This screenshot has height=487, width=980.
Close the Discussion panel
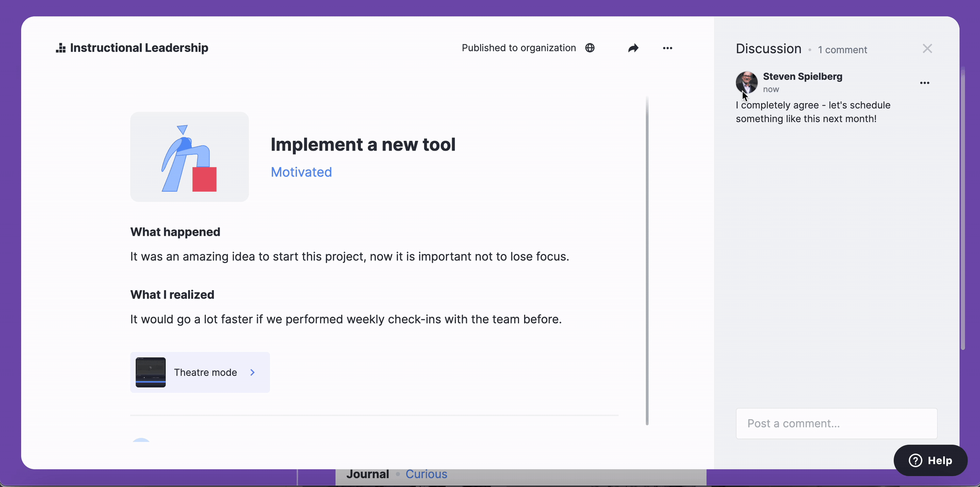[927, 49]
